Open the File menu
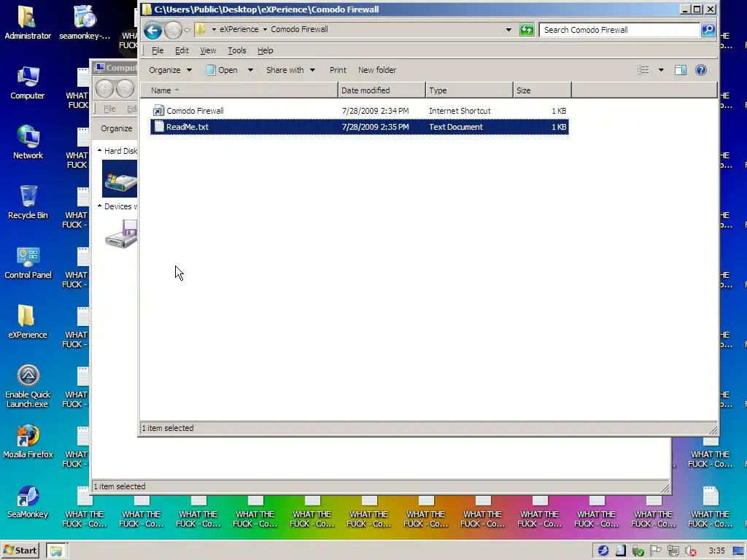This screenshot has width=747, height=560. click(x=158, y=50)
